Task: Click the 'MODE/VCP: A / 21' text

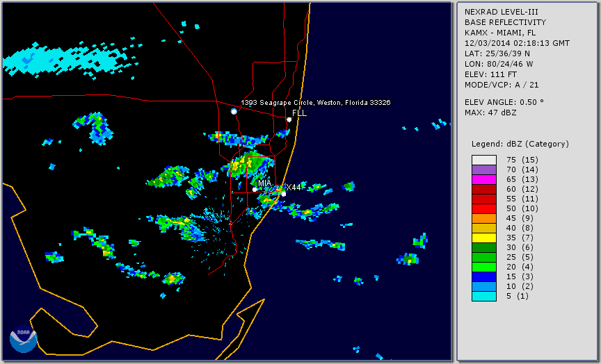Action: click(502, 85)
